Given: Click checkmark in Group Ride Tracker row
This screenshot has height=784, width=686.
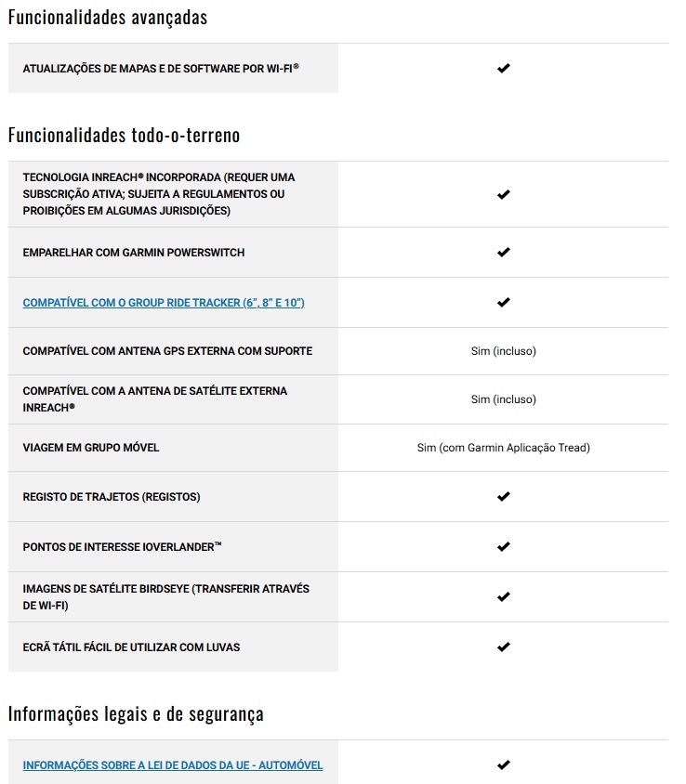Looking at the screenshot, I should [x=503, y=303].
